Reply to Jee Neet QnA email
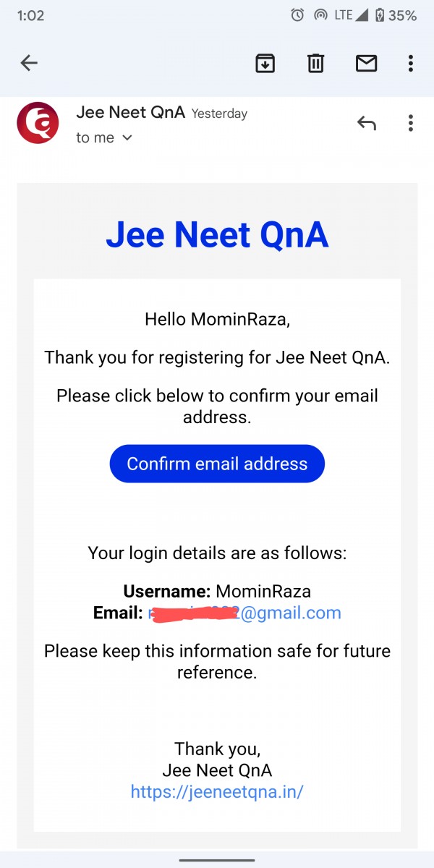434x868 pixels. (367, 123)
